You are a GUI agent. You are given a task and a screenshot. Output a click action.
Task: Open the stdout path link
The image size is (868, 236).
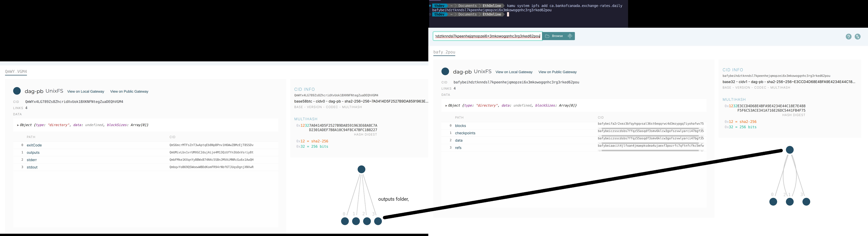32,167
